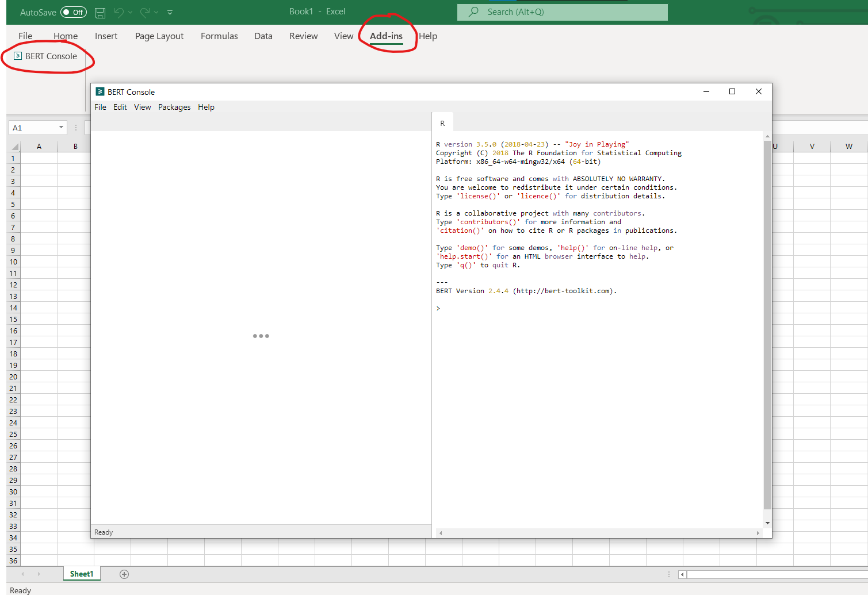The image size is (868, 595).
Task: Expand the Name Box dropdown arrow
Action: (x=61, y=127)
